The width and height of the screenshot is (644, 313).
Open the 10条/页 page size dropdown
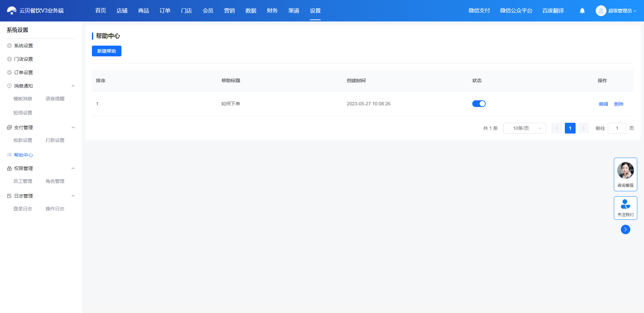525,128
